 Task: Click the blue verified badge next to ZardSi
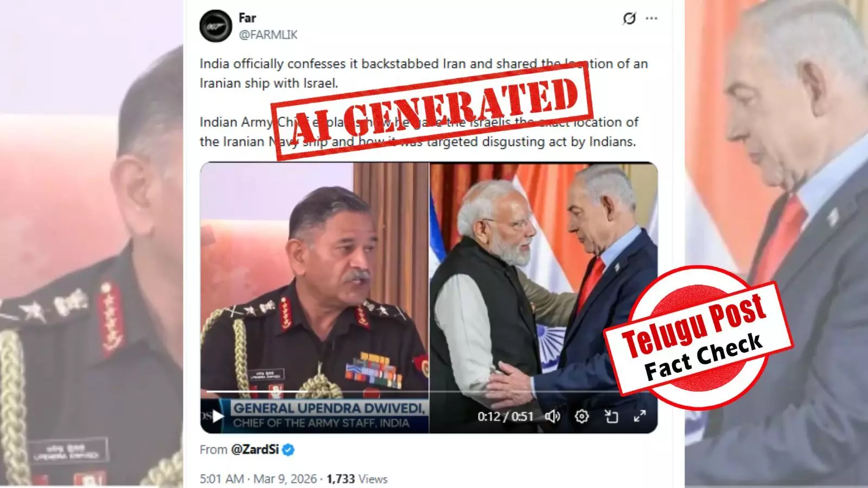pyautogui.click(x=288, y=450)
